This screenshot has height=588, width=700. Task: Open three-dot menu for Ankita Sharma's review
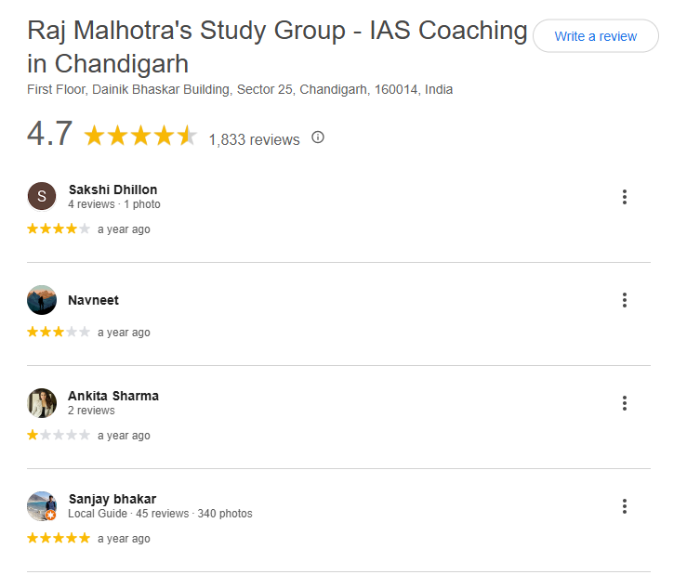[x=625, y=403]
